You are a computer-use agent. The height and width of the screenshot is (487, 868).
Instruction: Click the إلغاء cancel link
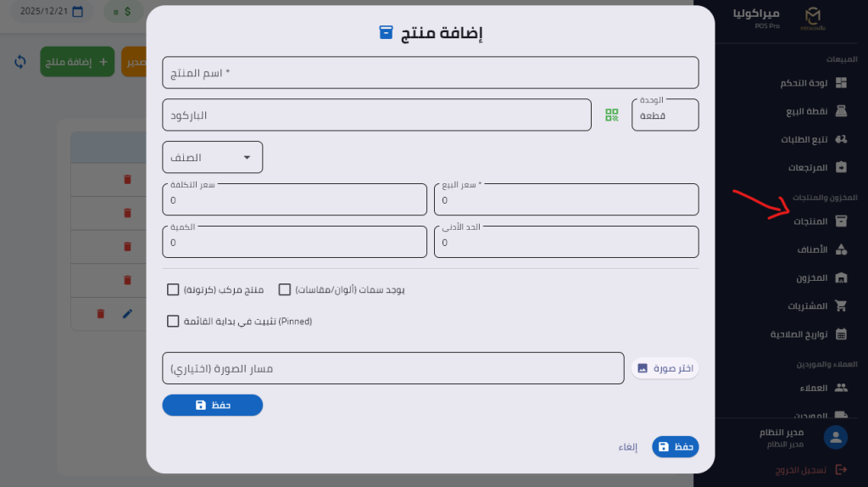(x=627, y=447)
